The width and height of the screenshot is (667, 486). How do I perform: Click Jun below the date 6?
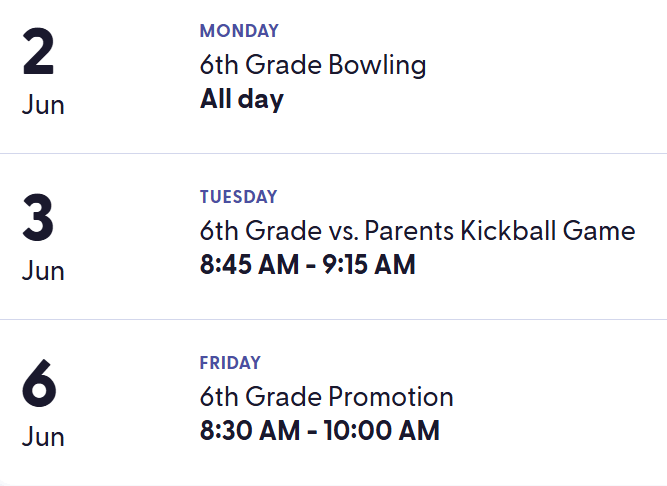tap(43, 437)
